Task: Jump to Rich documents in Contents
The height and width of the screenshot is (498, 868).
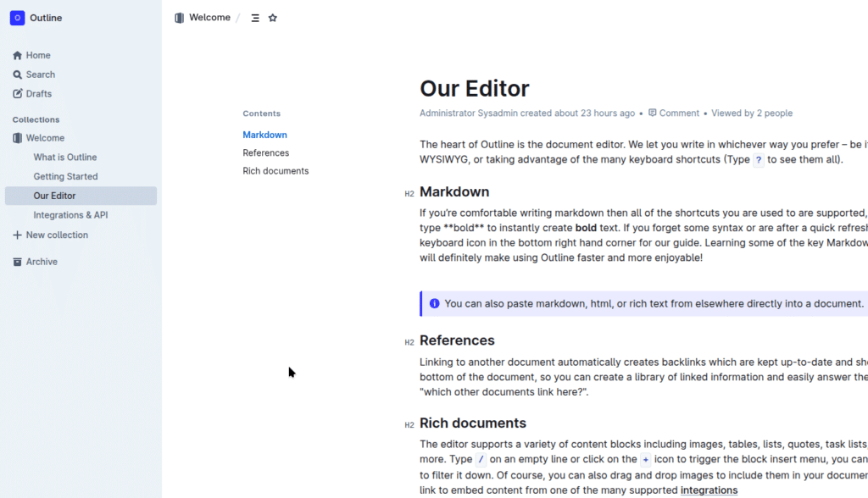Action: pyautogui.click(x=275, y=171)
